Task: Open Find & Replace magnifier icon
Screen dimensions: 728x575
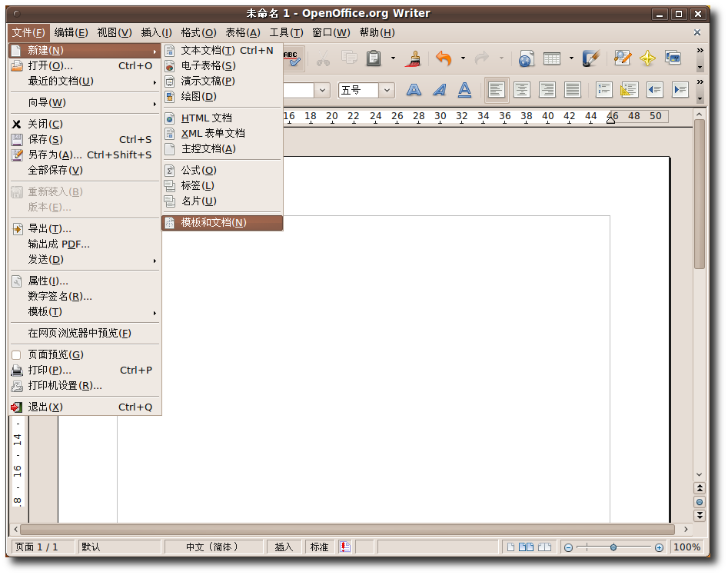Action: tap(622, 58)
